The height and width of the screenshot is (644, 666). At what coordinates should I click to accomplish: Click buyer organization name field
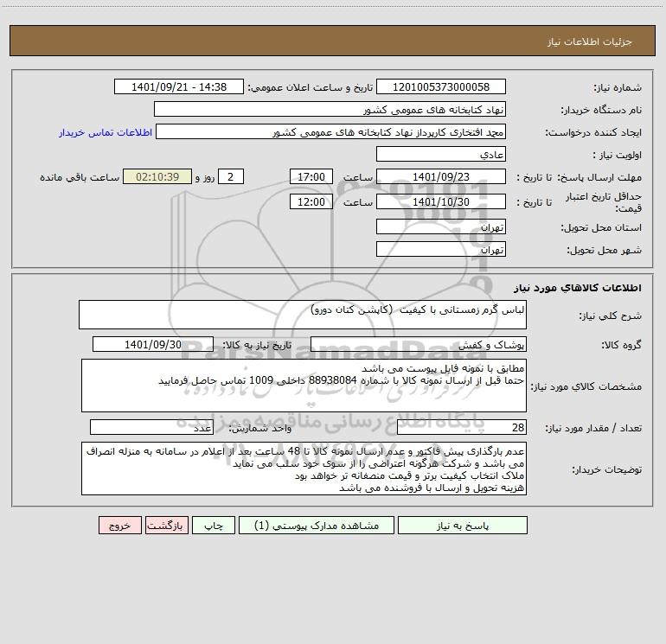330,110
